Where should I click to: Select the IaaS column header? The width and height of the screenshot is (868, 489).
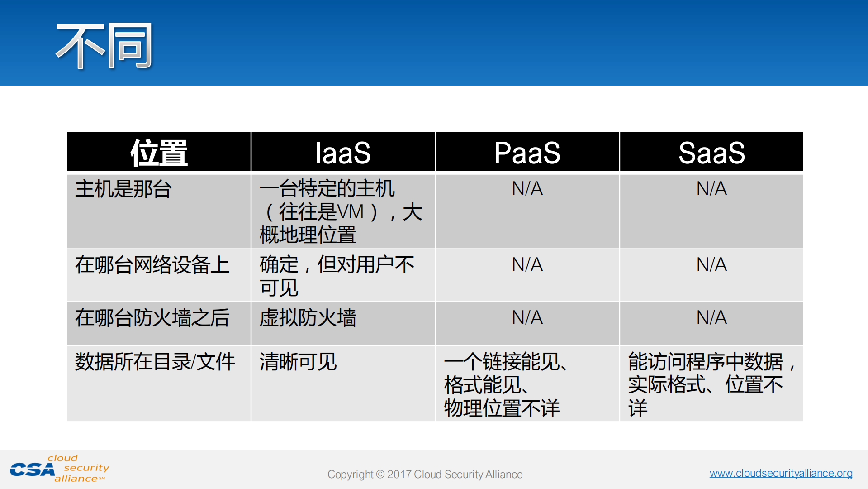point(343,152)
